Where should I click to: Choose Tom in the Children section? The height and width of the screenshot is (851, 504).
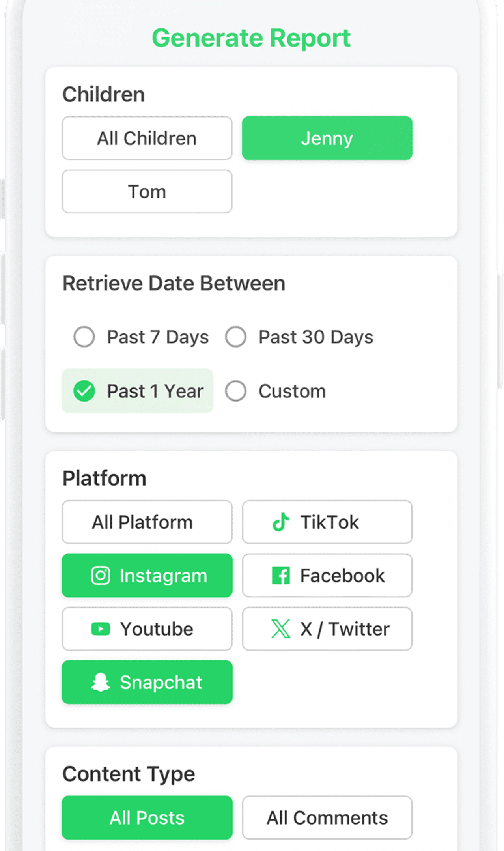tap(147, 192)
